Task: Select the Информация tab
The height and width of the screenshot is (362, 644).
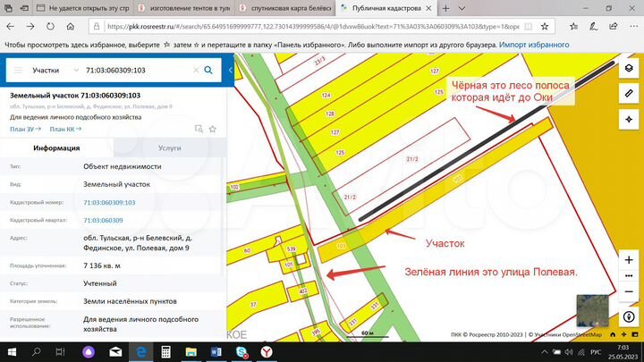Action: point(56,148)
